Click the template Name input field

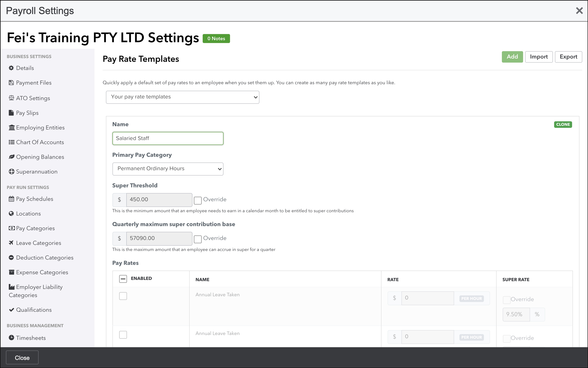coord(168,138)
